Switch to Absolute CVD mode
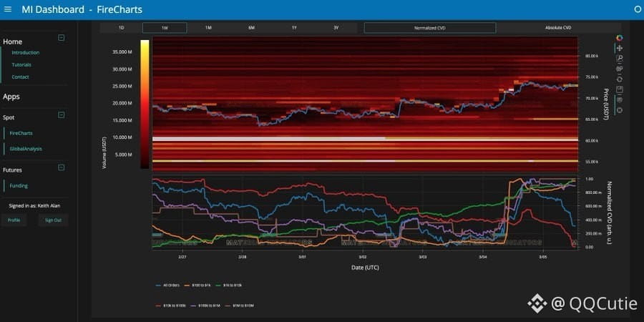The height and width of the screenshot is (322, 644). [558, 27]
